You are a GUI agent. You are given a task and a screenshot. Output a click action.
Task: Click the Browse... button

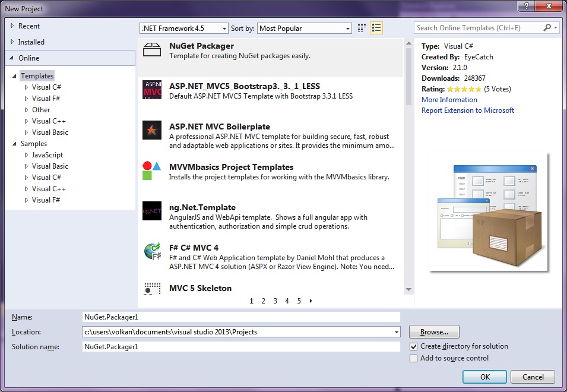point(434,331)
